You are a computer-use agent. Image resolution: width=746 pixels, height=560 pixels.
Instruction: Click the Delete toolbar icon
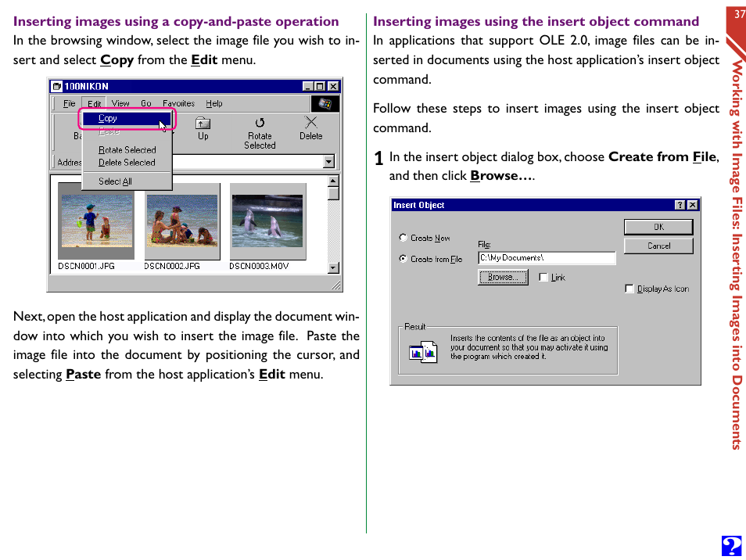(310, 123)
